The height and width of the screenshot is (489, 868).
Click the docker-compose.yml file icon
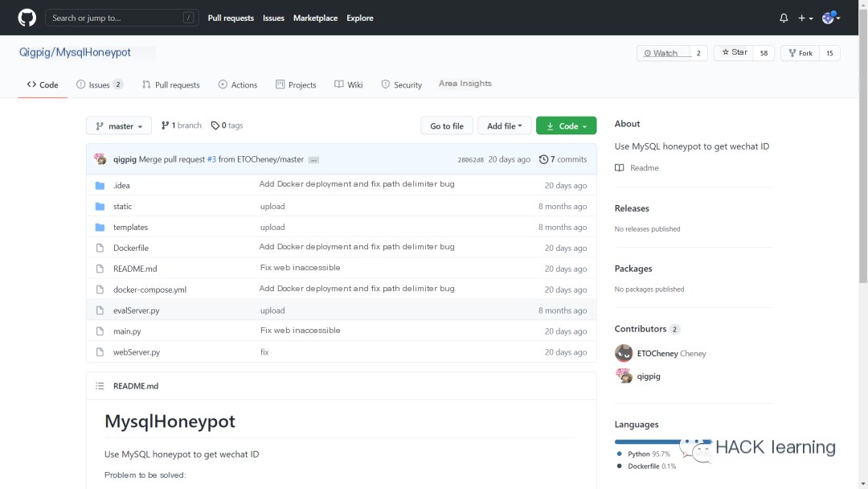[x=100, y=290]
